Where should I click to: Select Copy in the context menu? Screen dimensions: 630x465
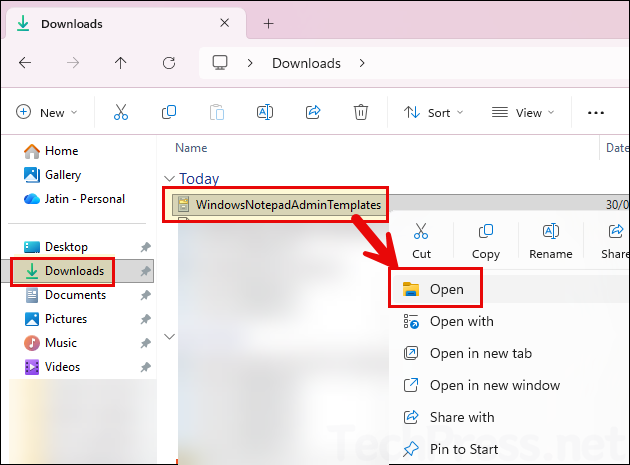[x=485, y=239]
